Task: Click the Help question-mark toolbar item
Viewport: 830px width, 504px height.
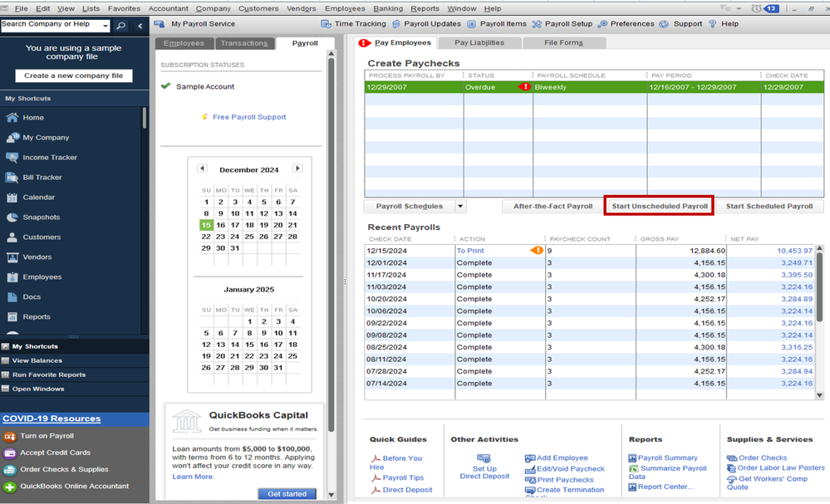Action: [x=723, y=24]
